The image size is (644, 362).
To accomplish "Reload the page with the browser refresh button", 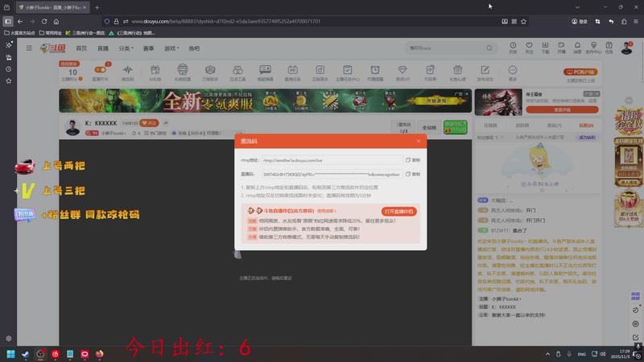I will point(44,22).
